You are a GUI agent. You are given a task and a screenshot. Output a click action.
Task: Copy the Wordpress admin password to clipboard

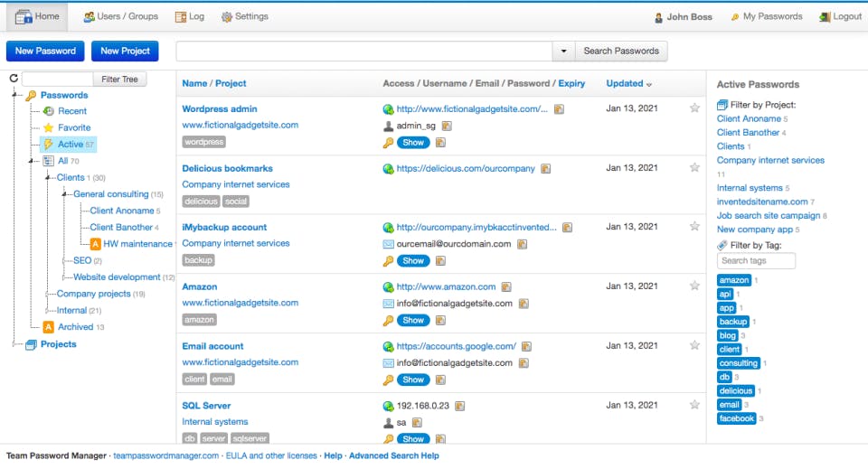pos(440,143)
